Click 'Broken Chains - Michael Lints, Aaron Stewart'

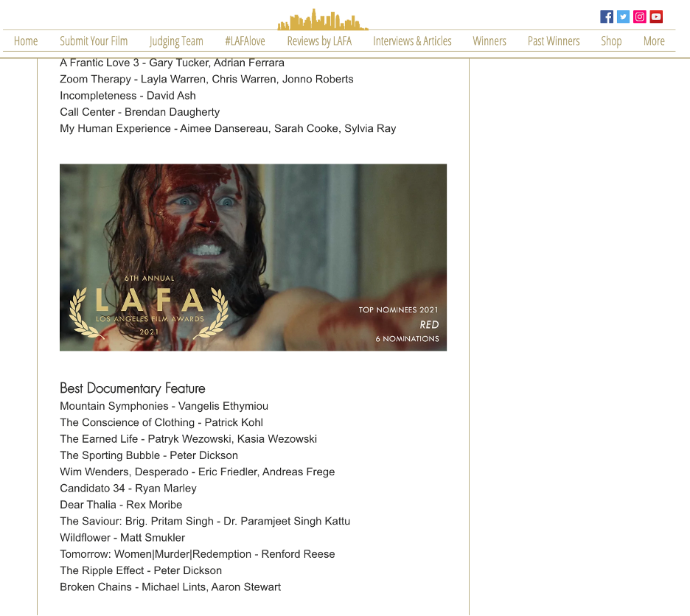point(170,587)
